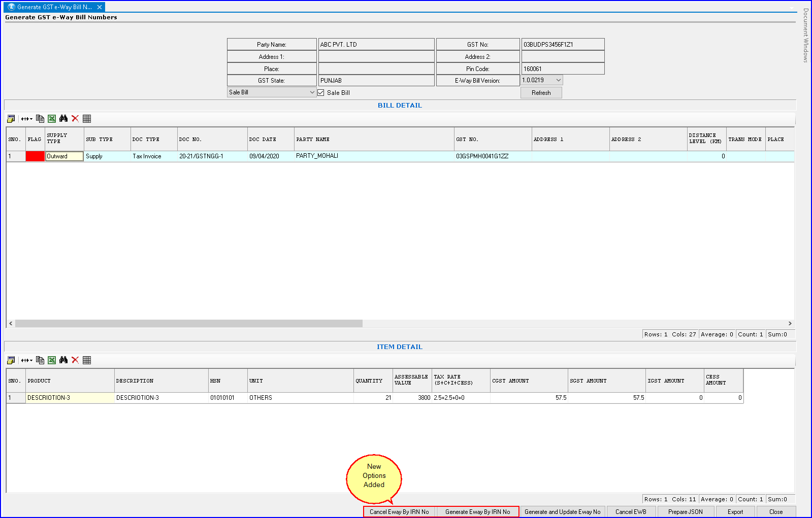
Task: Click the red flag cell in row 1
Action: coord(35,156)
